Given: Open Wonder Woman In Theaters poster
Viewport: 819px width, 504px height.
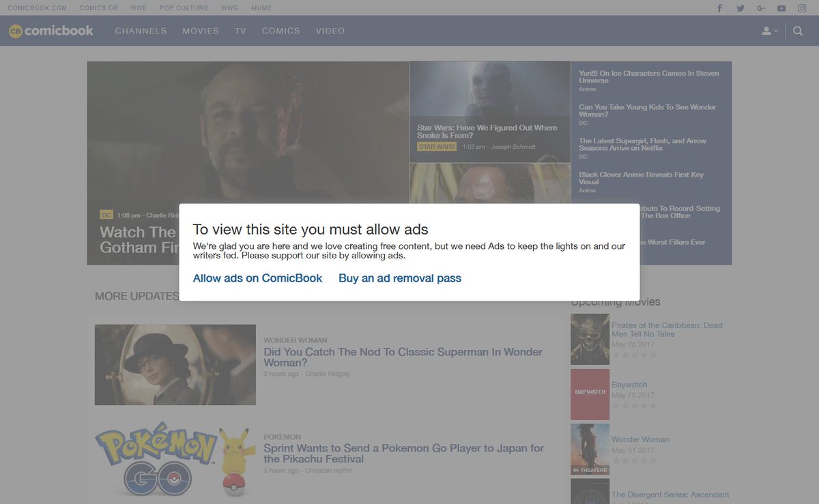Looking at the screenshot, I should (x=590, y=449).
